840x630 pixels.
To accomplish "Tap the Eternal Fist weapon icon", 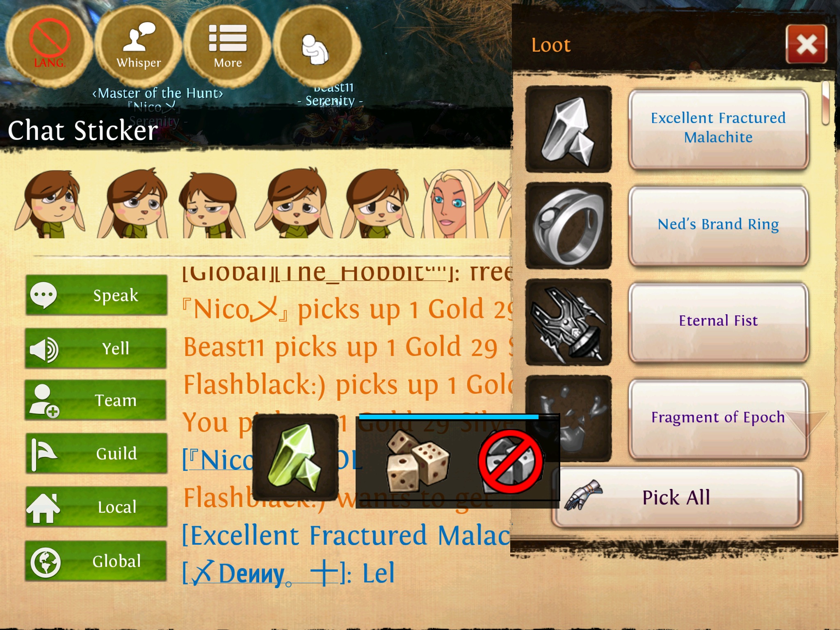I will [x=568, y=322].
